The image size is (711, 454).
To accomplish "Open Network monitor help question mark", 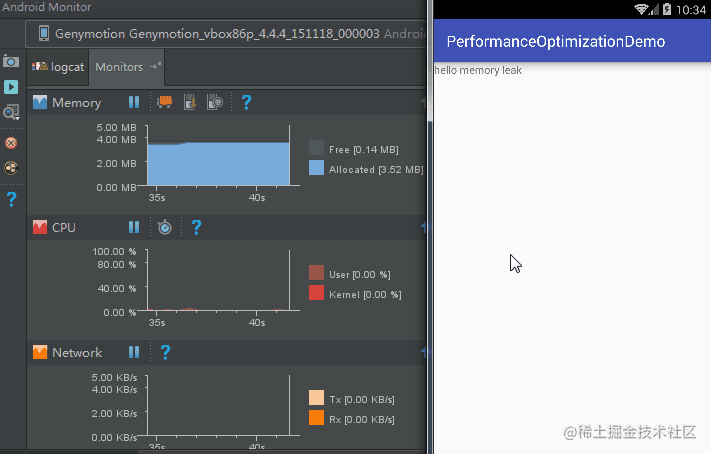I will pos(166,352).
